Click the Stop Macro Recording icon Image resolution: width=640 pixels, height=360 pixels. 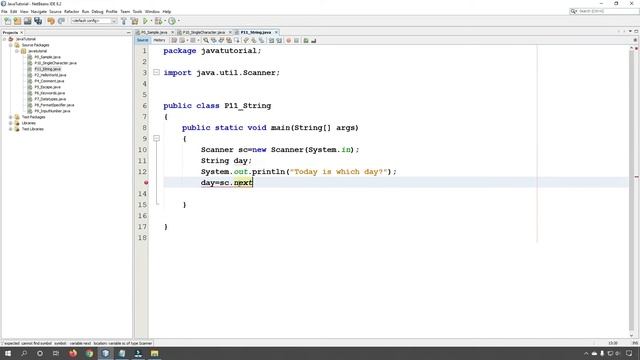pos(296,40)
